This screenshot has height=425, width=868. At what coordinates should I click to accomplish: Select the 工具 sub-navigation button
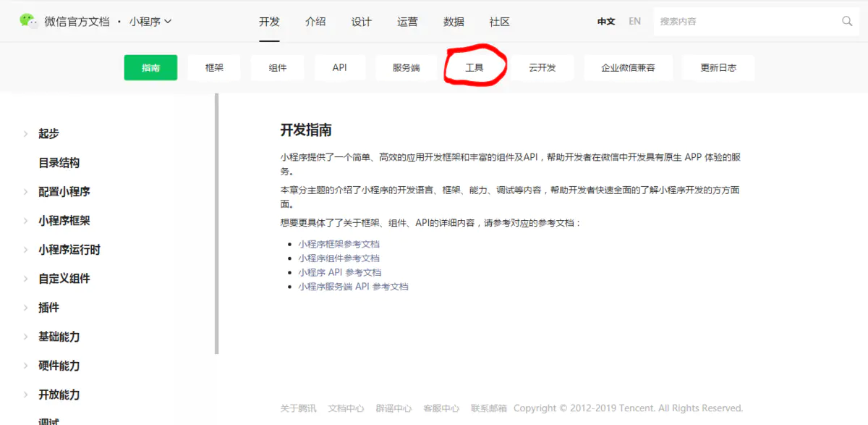[x=474, y=67]
